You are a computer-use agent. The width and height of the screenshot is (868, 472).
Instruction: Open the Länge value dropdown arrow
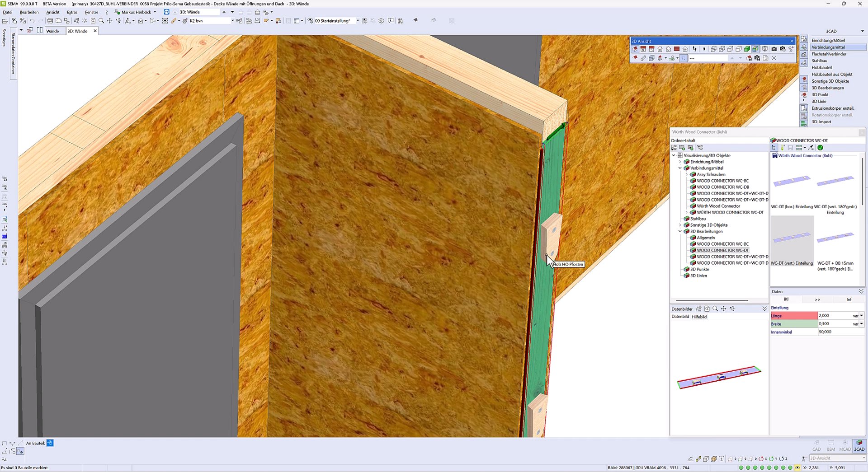862,316
